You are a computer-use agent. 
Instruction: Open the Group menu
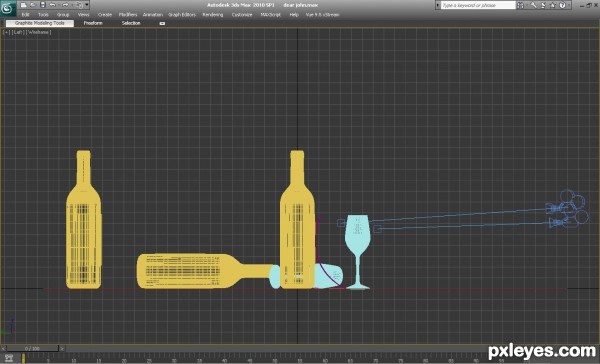click(63, 15)
